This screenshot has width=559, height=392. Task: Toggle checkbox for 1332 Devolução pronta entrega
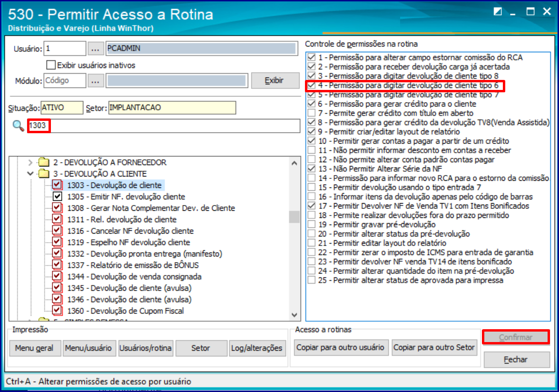[57, 253]
